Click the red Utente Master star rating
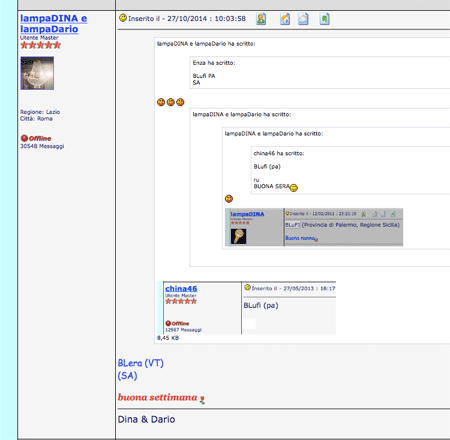The width and height of the screenshot is (450, 440). click(x=41, y=45)
